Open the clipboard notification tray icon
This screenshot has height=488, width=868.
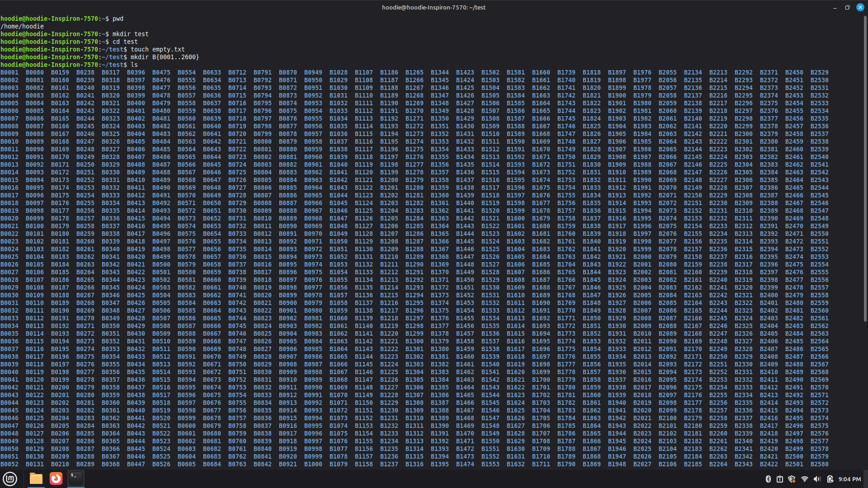(780, 479)
